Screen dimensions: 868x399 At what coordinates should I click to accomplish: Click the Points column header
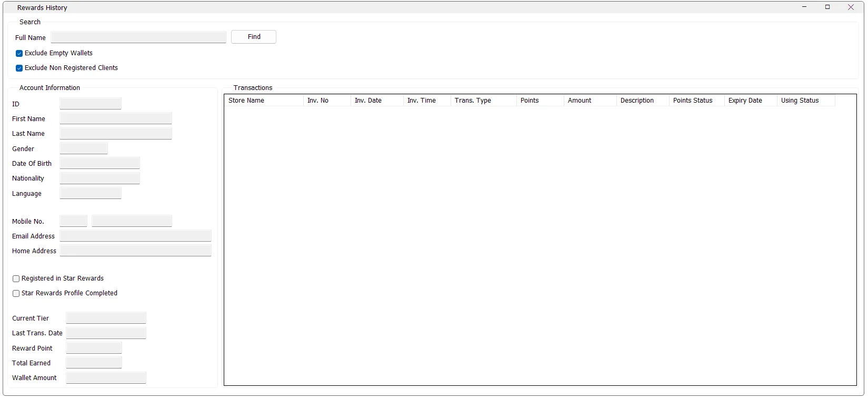540,101
